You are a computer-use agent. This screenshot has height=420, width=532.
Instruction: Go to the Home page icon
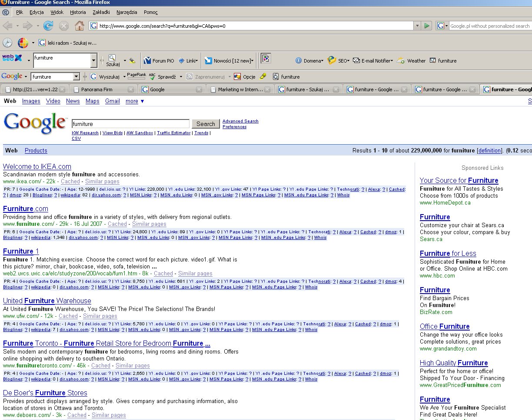80,26
